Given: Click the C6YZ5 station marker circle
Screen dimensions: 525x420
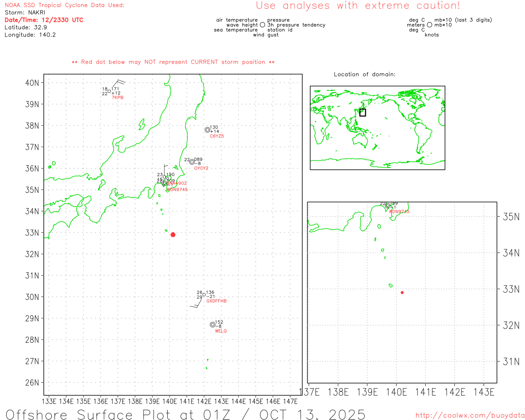Looking at the screenshot, I should (x=208, y=130).
